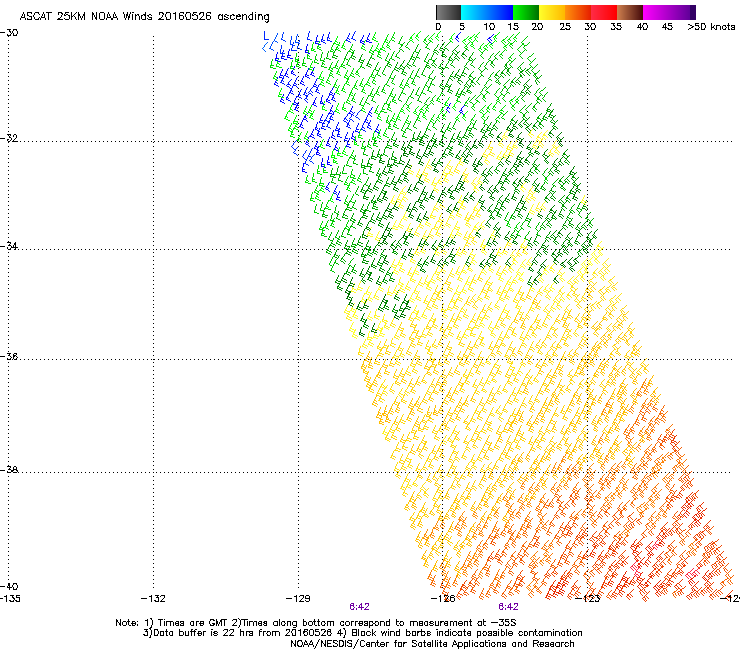Click the -40 latitude axis label

coord(9,586)
